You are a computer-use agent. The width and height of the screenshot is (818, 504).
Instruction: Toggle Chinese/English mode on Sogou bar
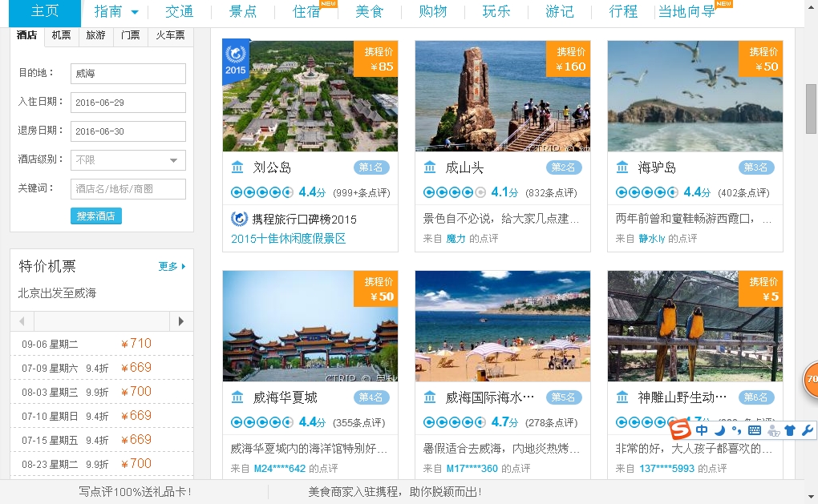point(702,430)
